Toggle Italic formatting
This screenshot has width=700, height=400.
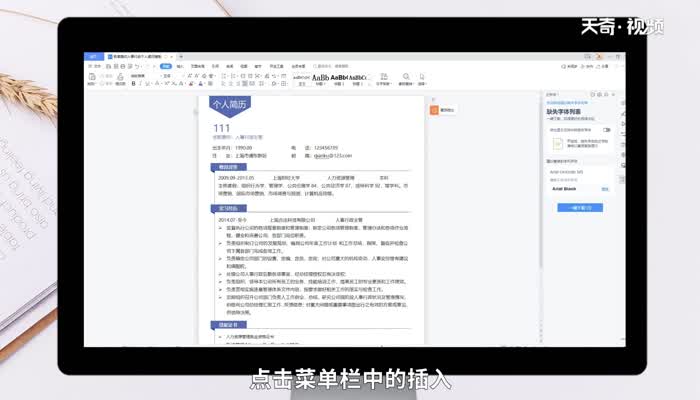140,83
